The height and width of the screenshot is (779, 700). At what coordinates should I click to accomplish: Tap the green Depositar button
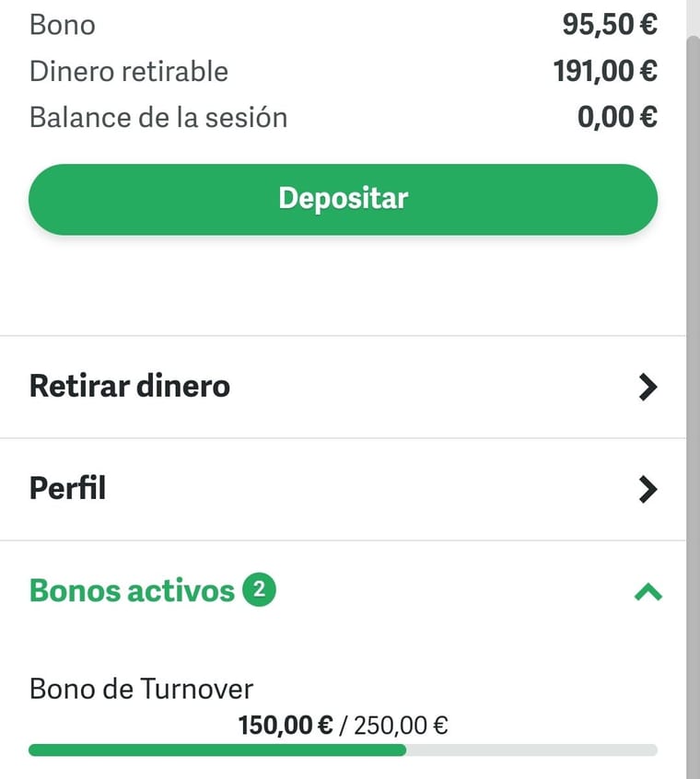pyautogui.click(x=343, y=199)
